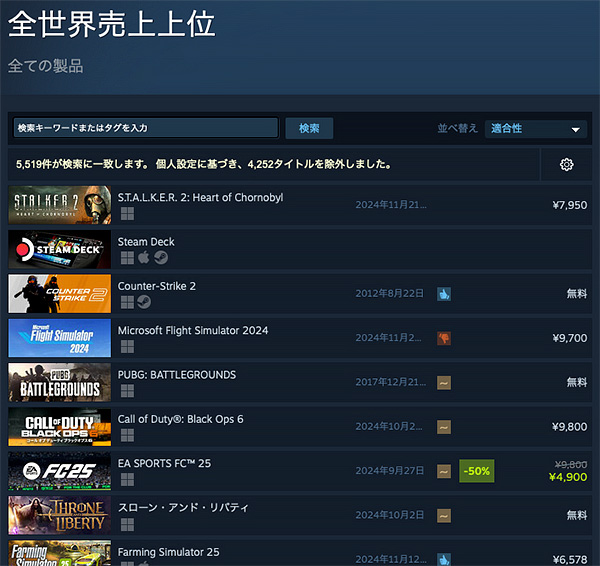Click the Steam Deck capsule thumbnail
The height and width of the screenshot is (566, 600).
60,250
